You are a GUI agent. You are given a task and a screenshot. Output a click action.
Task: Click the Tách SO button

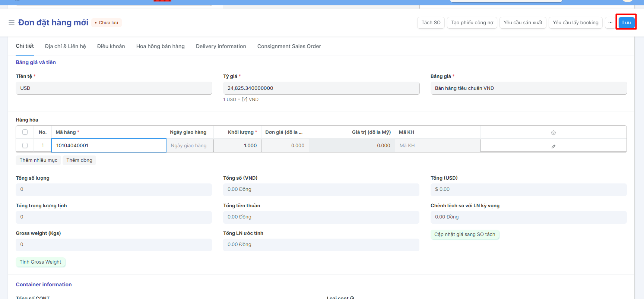431,23
